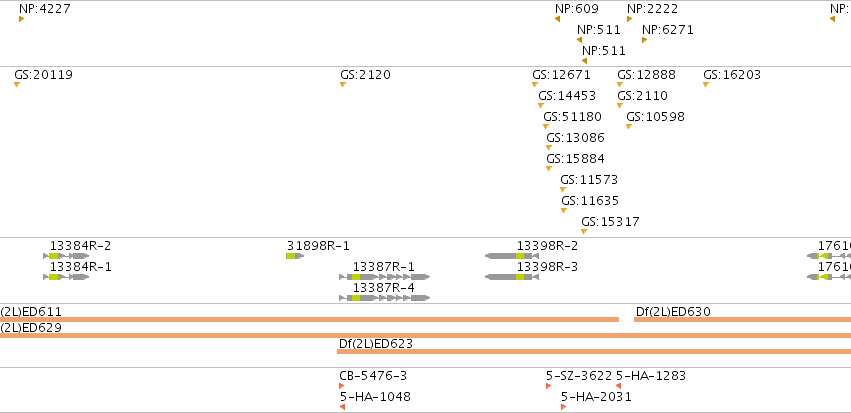
Task: Select the GS:2120 insertion marker
Action: pos(342,84)
